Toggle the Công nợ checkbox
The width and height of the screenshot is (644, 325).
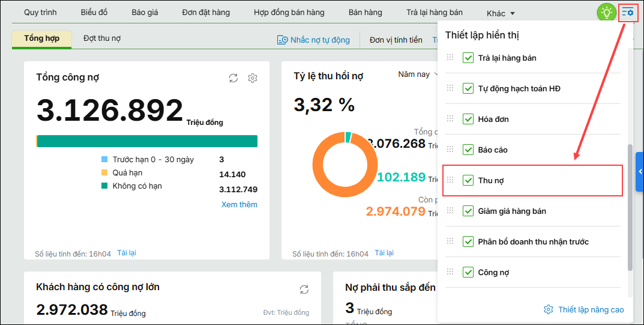pyautogui.click(x=468, y=272)
